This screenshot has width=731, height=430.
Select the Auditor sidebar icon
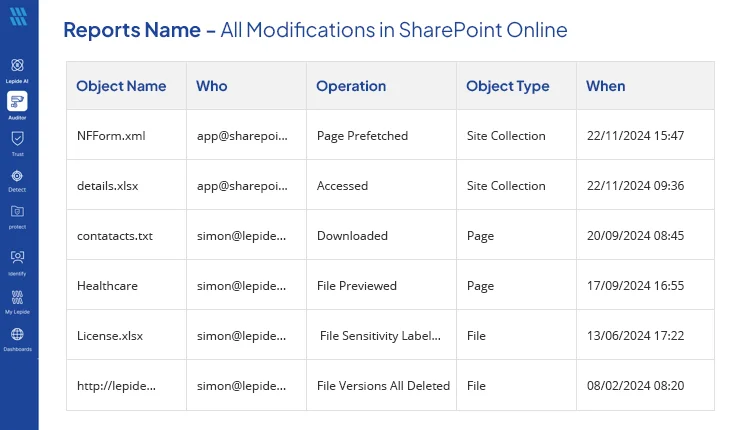pos(17,101)
